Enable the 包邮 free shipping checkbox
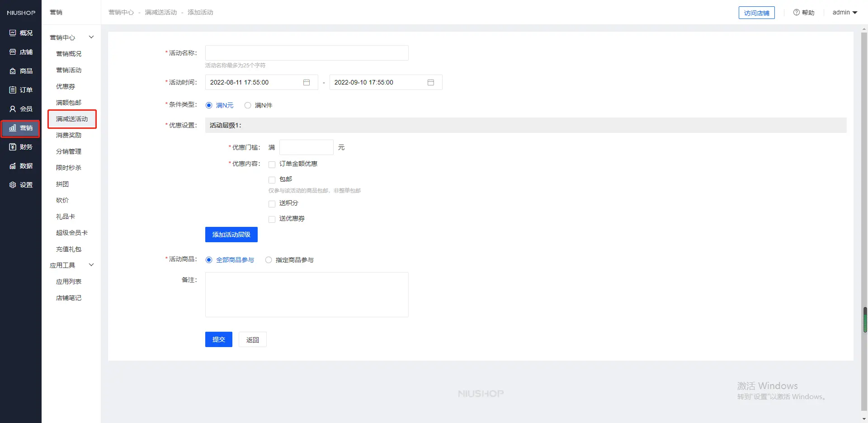The height and width of the screenshot is (423, 868). pyautogui.click(x=272, y=180)
